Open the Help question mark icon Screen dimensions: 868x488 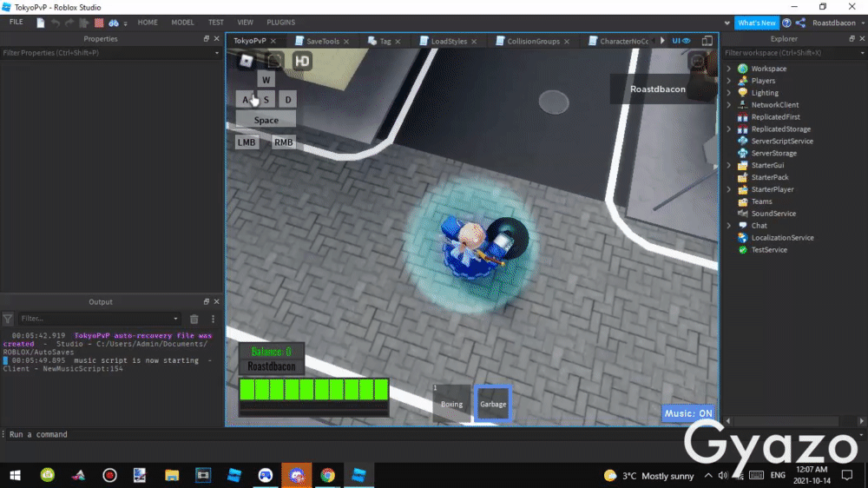[786, 23]
